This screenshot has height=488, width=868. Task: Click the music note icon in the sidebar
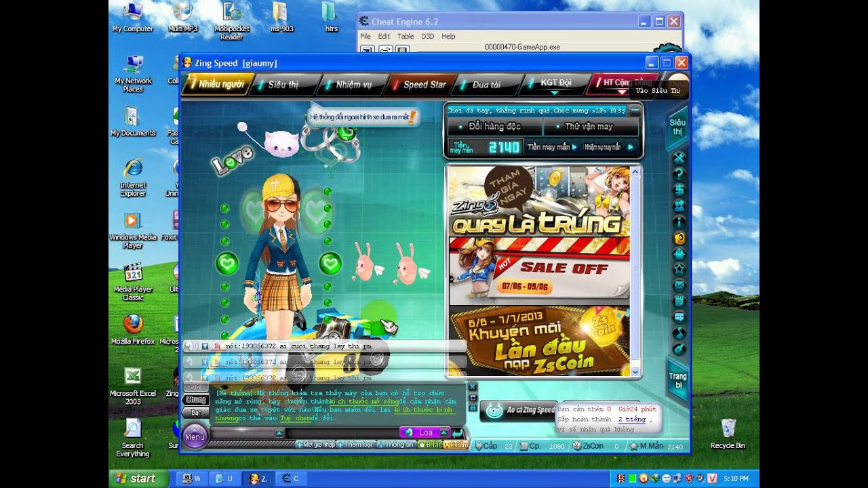679,333
